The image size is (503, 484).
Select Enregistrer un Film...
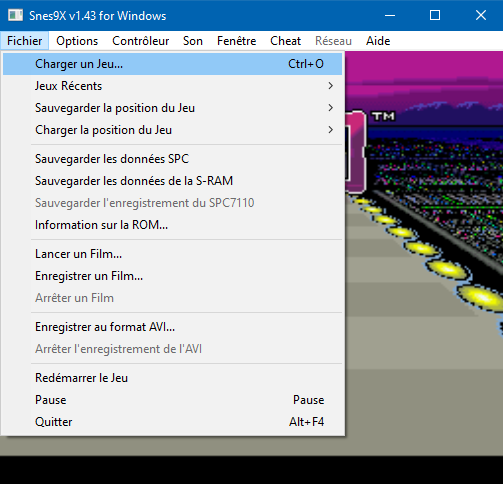coord(172,276)
